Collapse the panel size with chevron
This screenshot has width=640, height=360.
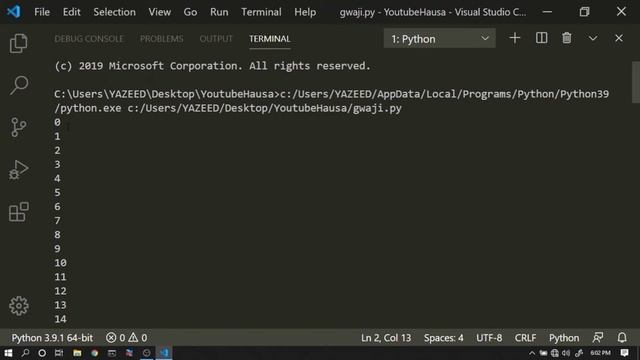click(593, 38)
